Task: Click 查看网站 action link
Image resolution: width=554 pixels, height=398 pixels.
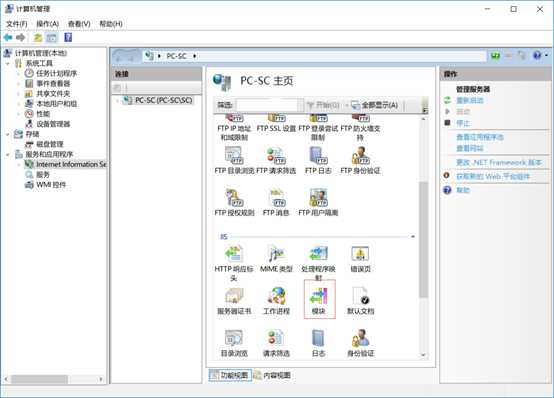Action: (x=470, y=148)
